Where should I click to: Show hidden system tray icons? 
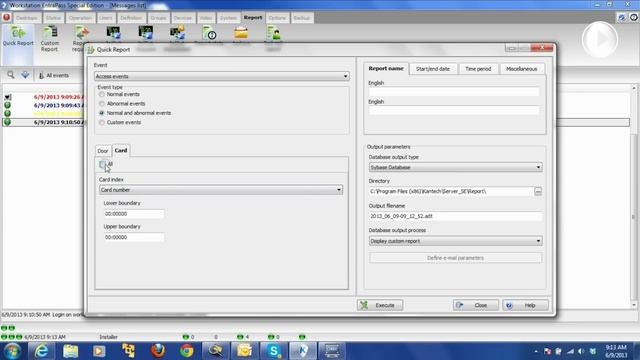point(536,351)
